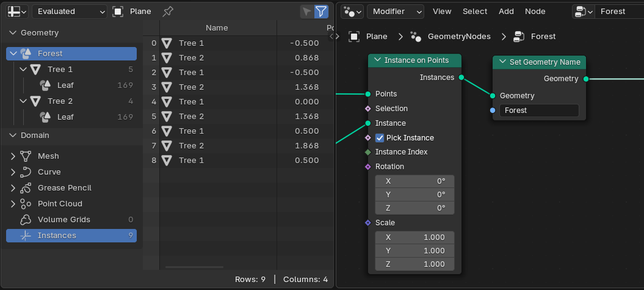644x290 pixels.
Task: Click the Forest geometry icon in tree
Action: pos(26,54)
